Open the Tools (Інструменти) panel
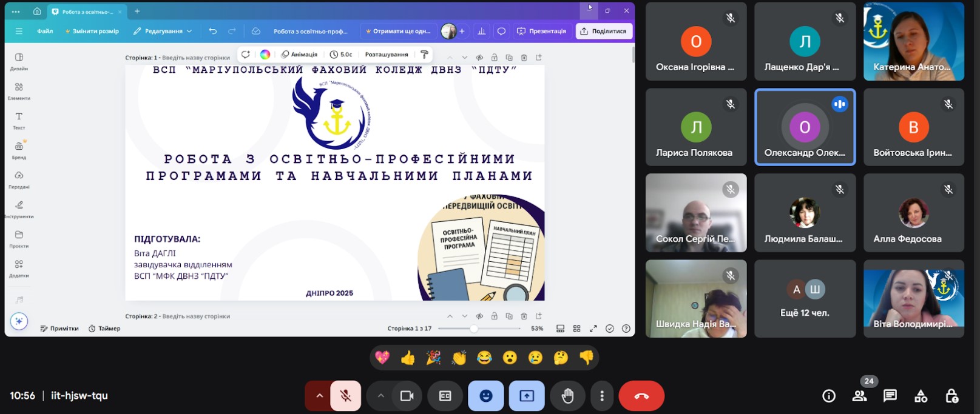The image size is (980, 414). [x=19, y=209]
